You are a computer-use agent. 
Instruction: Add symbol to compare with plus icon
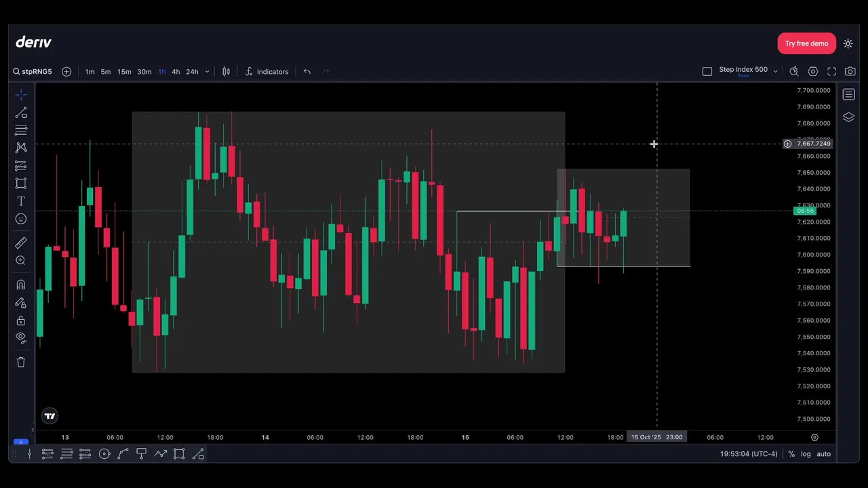[x=66, y=71]
